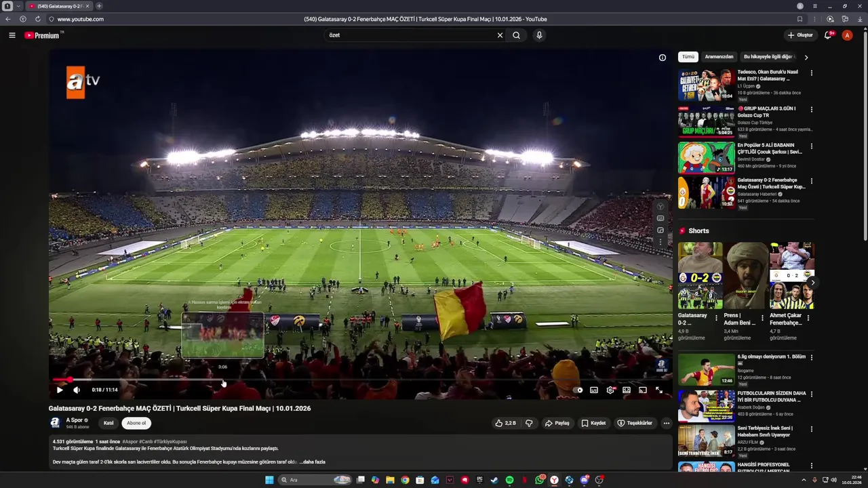868x488 pixels.
Task: Click the www.youtube.com address field
Action: pos(81,19)
